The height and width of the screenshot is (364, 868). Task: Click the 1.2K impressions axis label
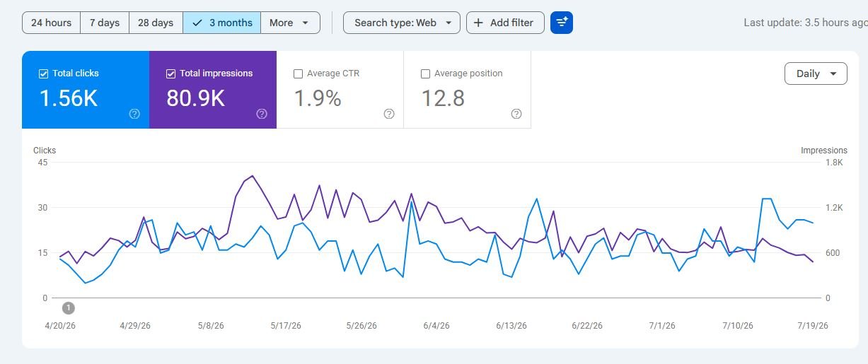click(834, 208)
